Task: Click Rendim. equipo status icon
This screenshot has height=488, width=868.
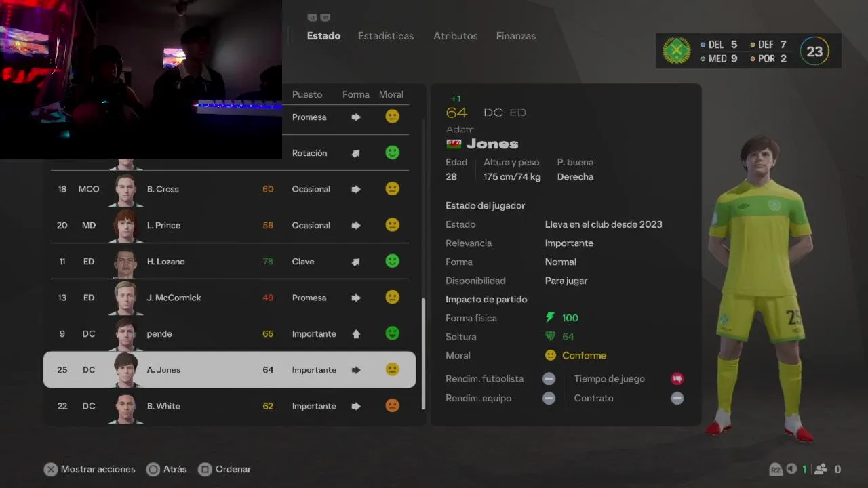Action: pyautogui.click(x=549, y=398)
